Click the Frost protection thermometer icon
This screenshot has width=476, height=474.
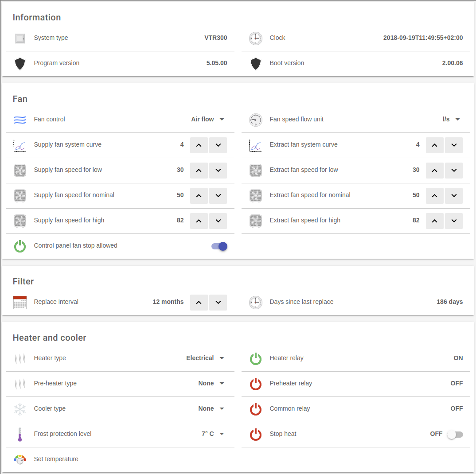click(20, 434)
